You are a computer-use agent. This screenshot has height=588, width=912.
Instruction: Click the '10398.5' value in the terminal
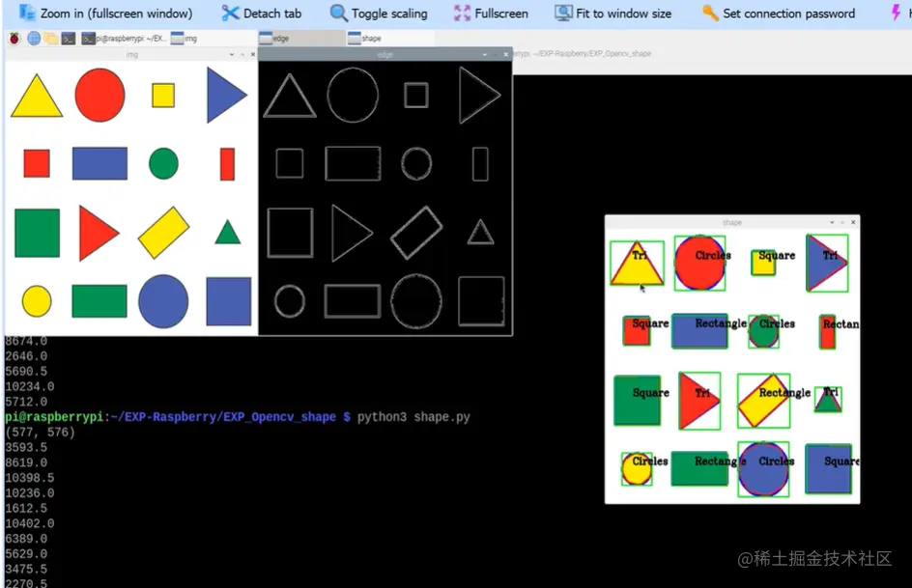(x=30, y=478)
